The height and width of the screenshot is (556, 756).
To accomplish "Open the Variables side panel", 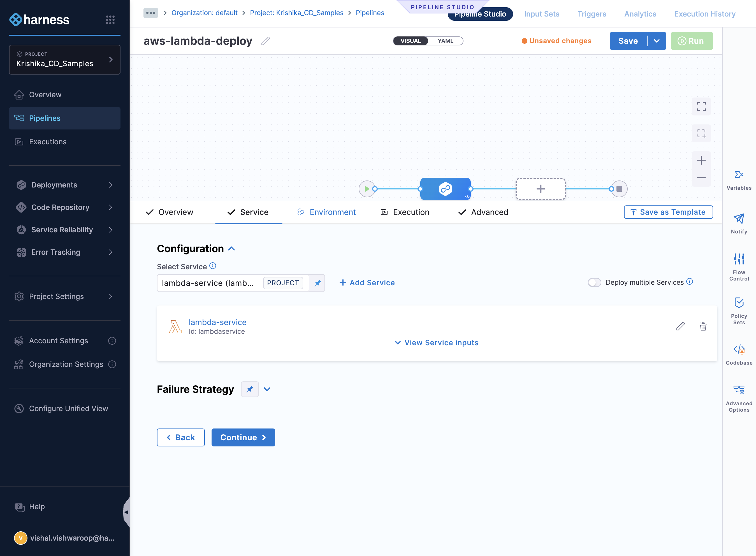I will (739, 180).
